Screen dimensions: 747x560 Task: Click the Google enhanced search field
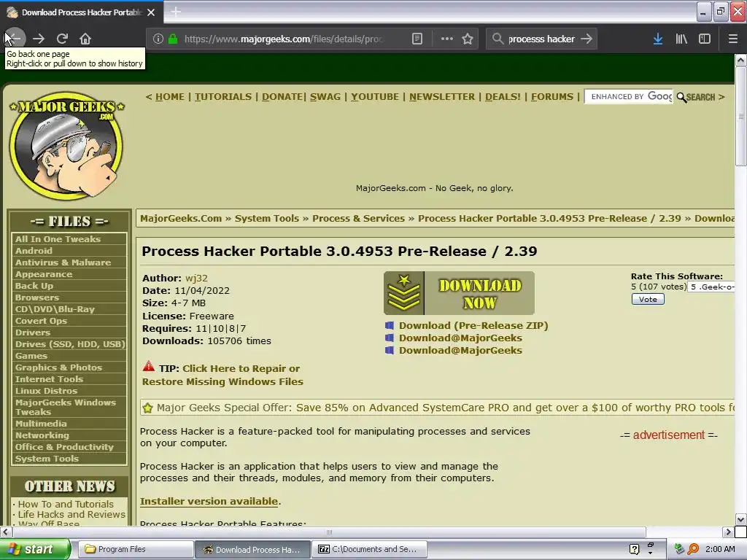(x=629, y=97)
